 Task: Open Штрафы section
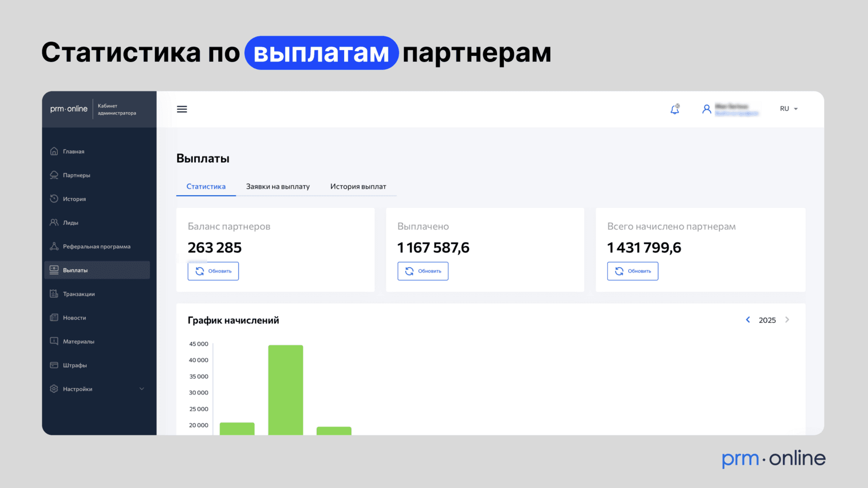[x=75, y=366]
